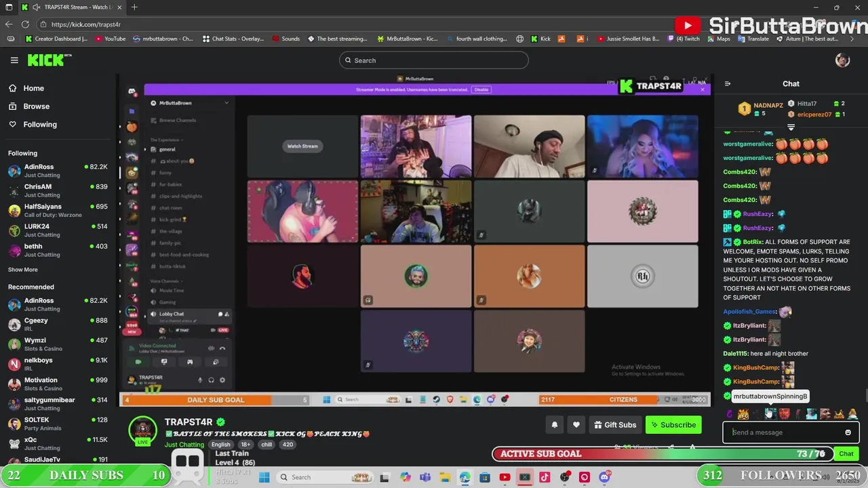Screen dimensions: 868x488
Task: Click the TRAPST4R channel avatar
Action: pos(142,429)
